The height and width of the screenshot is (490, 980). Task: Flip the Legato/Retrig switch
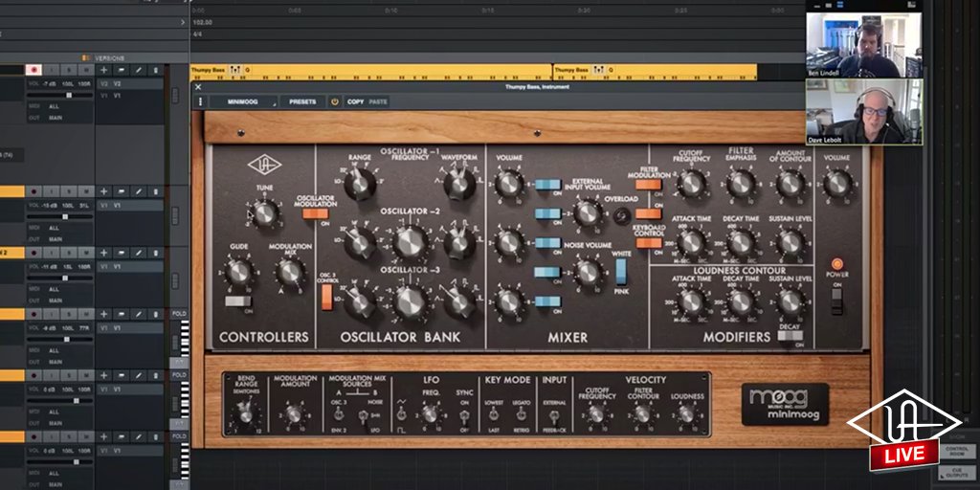coord(521,413)
